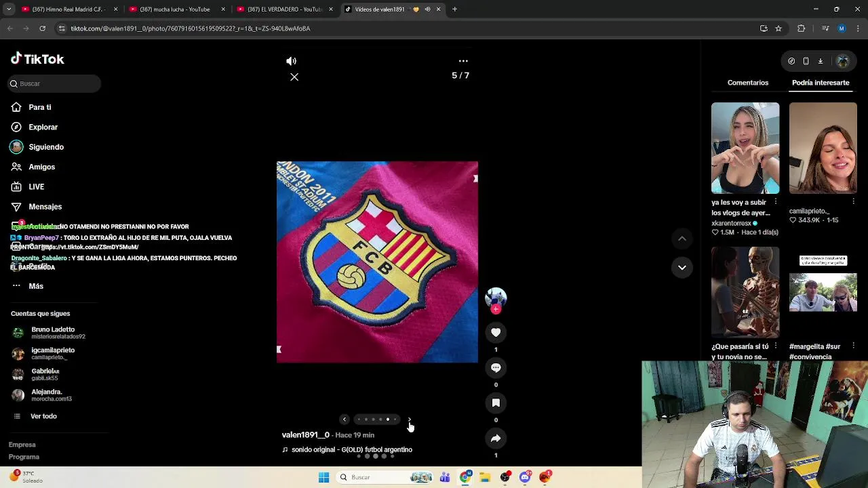Screen dimensions: 868x488
Task: Like the post with heart icon
Action: [496, 332]
